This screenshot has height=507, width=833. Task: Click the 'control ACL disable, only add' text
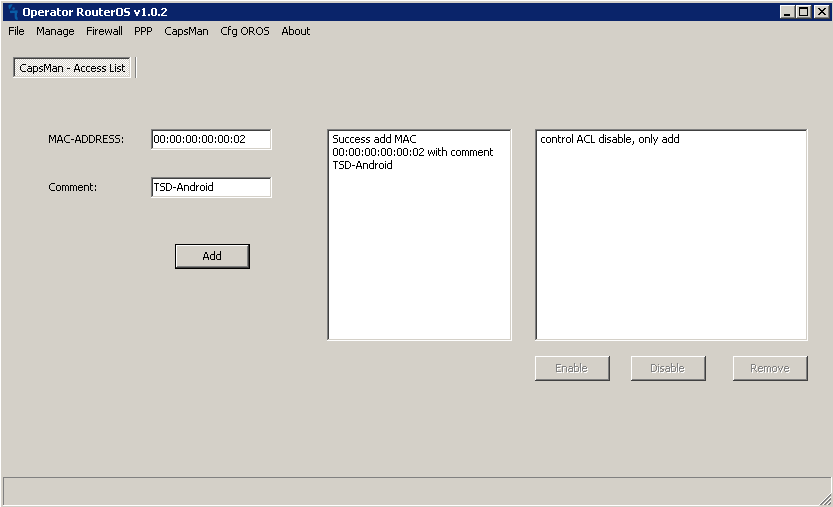click(610, 139)
